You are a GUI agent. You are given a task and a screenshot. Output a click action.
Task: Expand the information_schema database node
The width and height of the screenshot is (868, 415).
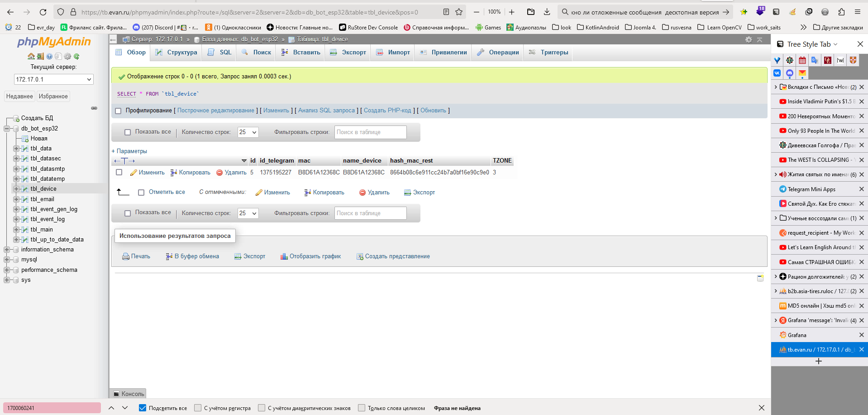pyautogui.click(x=7, y=250)
